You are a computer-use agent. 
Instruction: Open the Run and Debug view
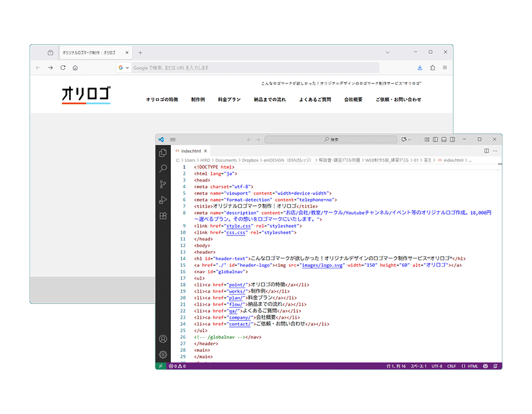(x=163, y=200)
